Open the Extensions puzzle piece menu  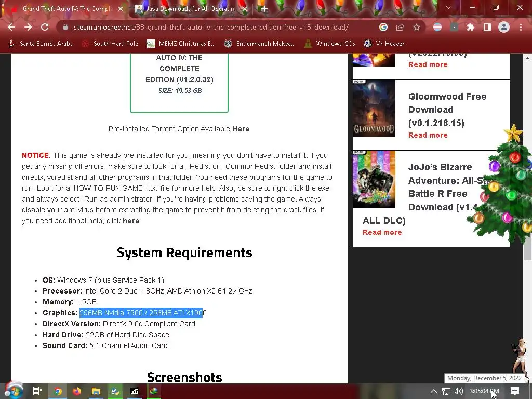(471, 27)
